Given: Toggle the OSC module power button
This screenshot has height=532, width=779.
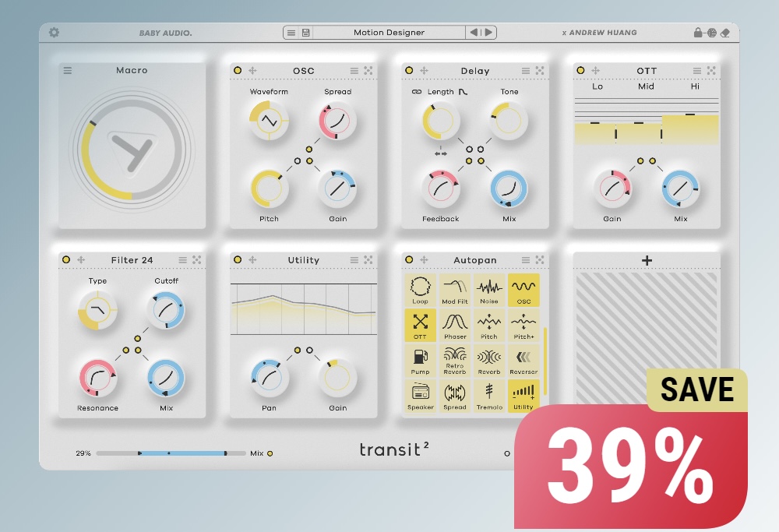Looking at the screenshot, I should tap(238, 71).
